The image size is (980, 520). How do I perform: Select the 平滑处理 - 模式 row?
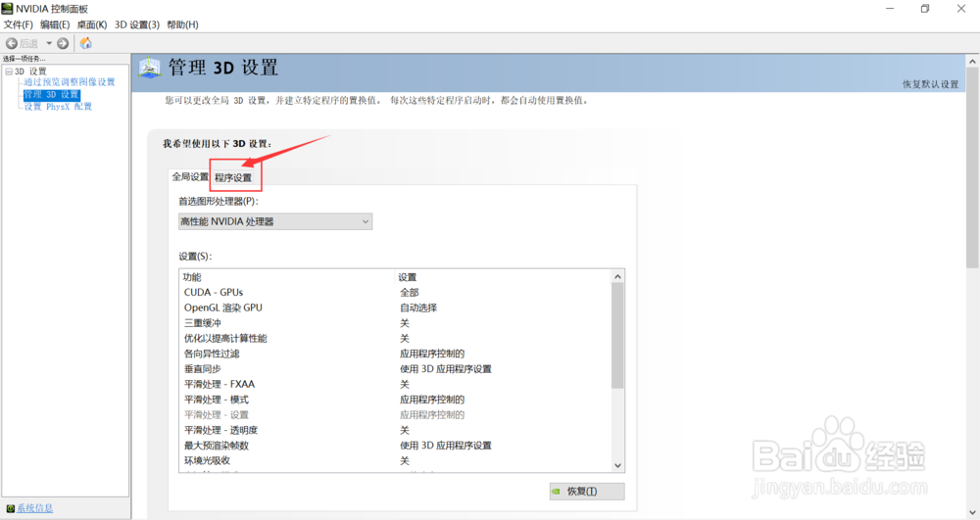pyautogui.click(x=395, y=400)
